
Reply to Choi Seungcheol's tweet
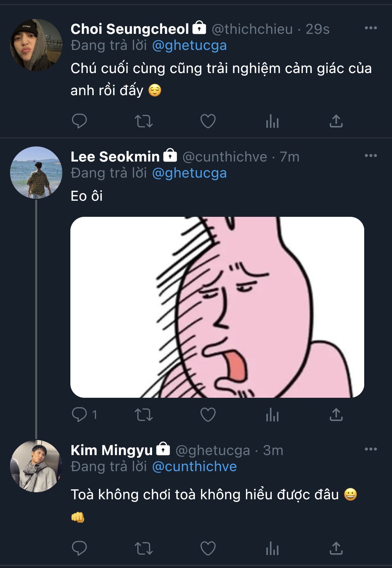[x=79, y=121]
